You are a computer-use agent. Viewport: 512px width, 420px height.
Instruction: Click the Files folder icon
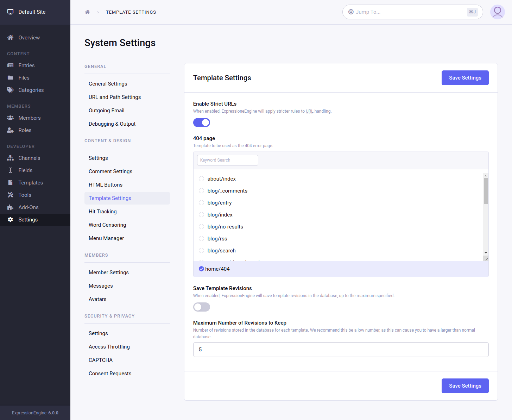pyautogui.click(x=11, y=78)
